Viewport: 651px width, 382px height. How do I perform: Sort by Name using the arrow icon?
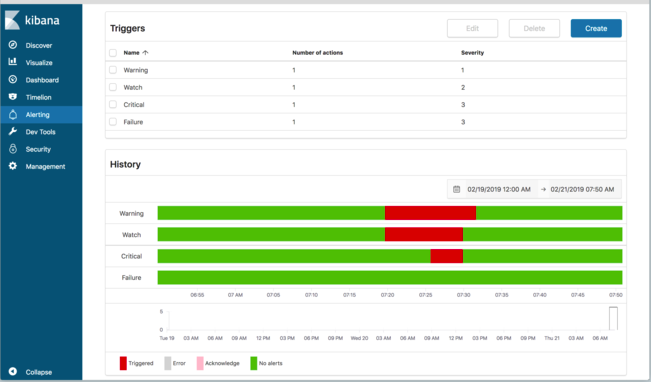[145, 53]
